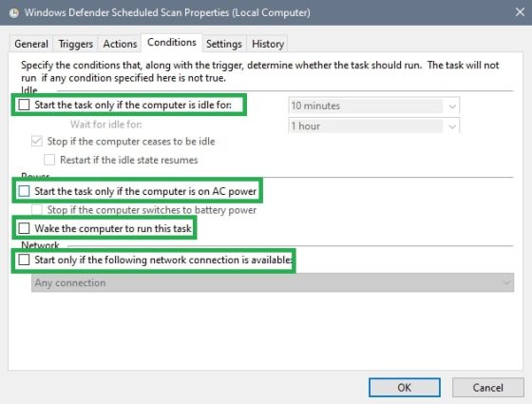Toggle stop if computer switches to battery
The width and height of the screenshot is (532, 404).
tap(37, 210)
